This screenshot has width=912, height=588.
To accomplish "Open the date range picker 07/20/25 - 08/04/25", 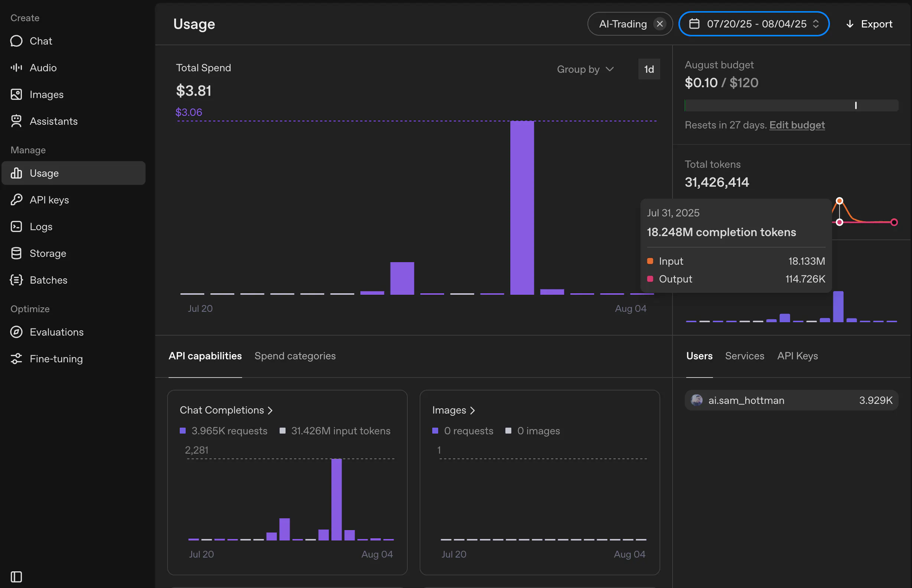I will (x=754, y=24).
